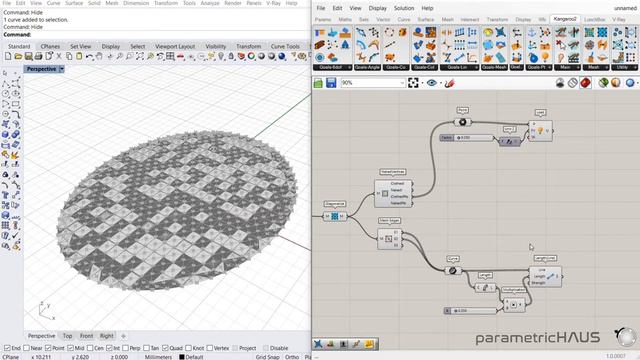640x360 pixels.
Task: Toggle the Cen osnap checkbox
Action: (89, 348)
